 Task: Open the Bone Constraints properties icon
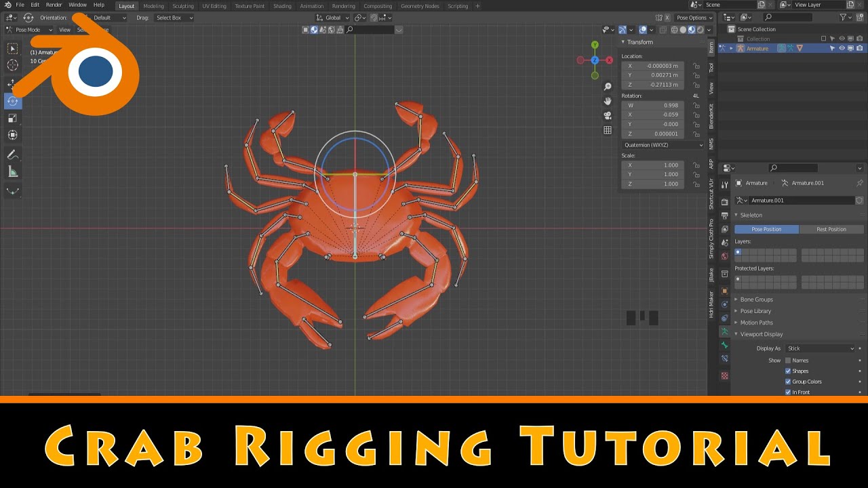click(x=724, y=359)
